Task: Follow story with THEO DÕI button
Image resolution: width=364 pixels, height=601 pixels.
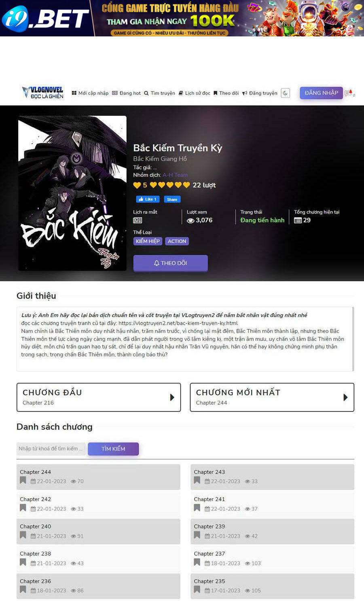Action: (170, 263)
